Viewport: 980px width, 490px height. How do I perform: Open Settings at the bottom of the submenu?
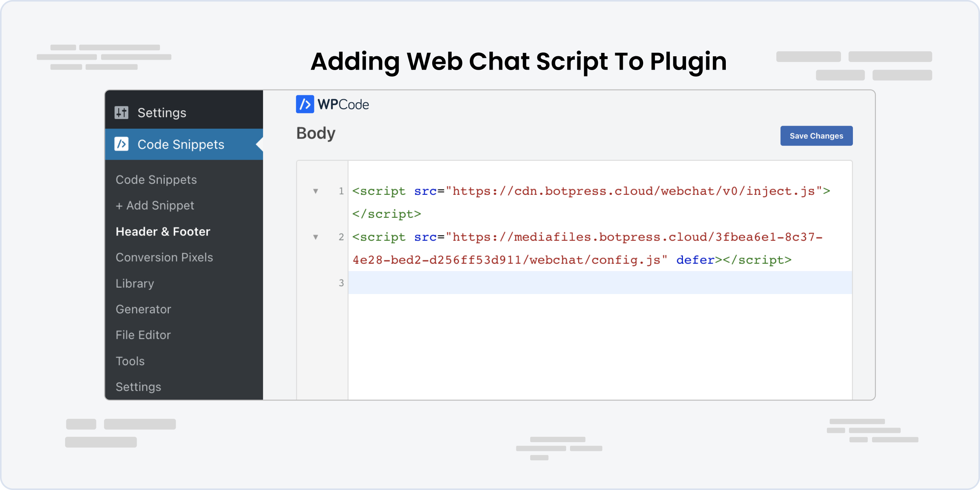pyautogui.click(x=138, y=387)
